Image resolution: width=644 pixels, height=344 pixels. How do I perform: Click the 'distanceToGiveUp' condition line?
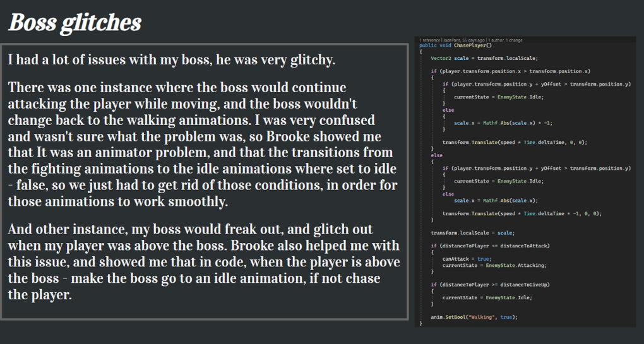point(490,285)
